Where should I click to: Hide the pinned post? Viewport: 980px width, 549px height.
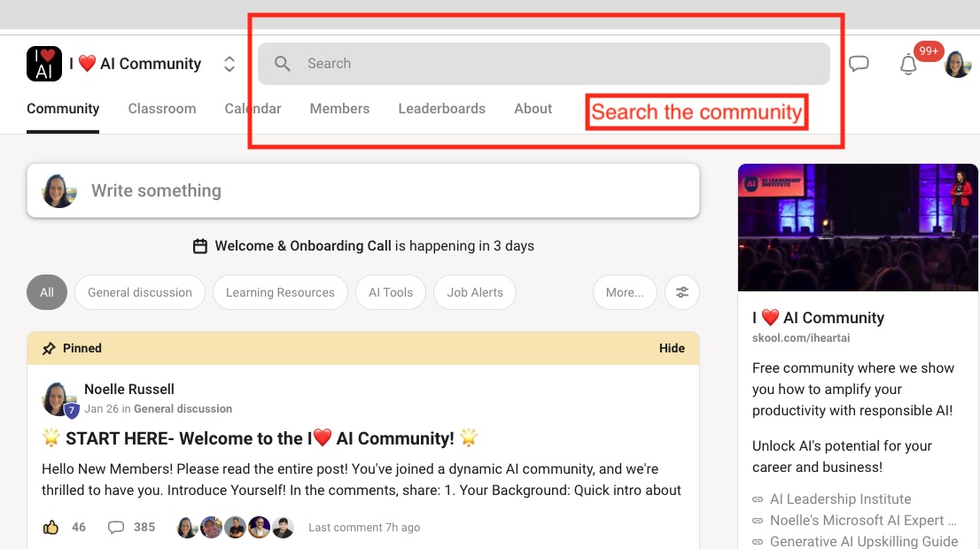[672, 348]
